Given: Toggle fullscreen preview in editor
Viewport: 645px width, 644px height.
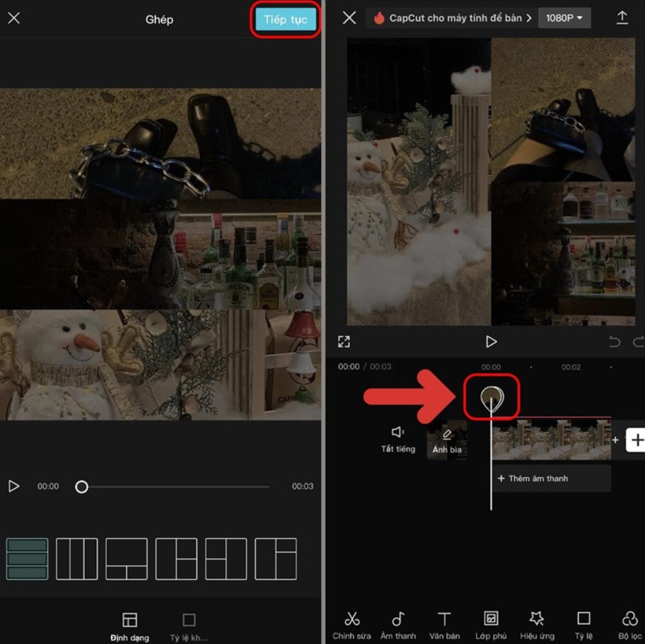Looking at the screenshot, I should pyautogui.click(x=344, y=342).
